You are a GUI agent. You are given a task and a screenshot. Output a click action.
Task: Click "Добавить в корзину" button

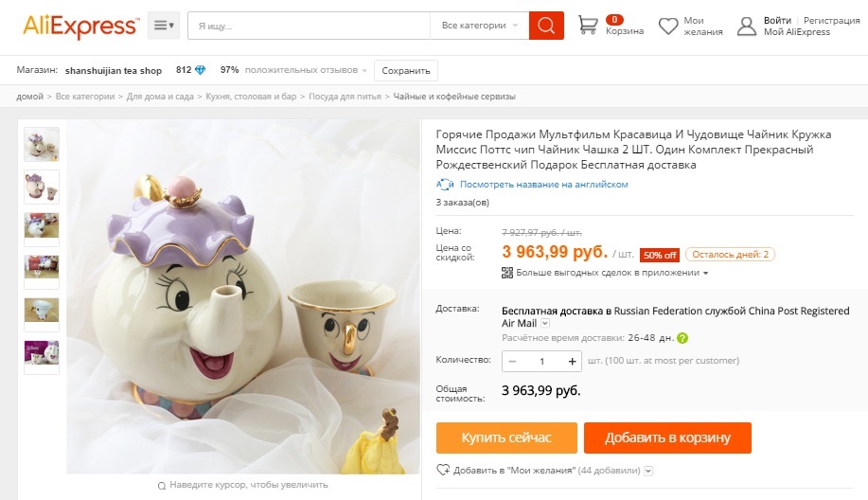point(667,437)
